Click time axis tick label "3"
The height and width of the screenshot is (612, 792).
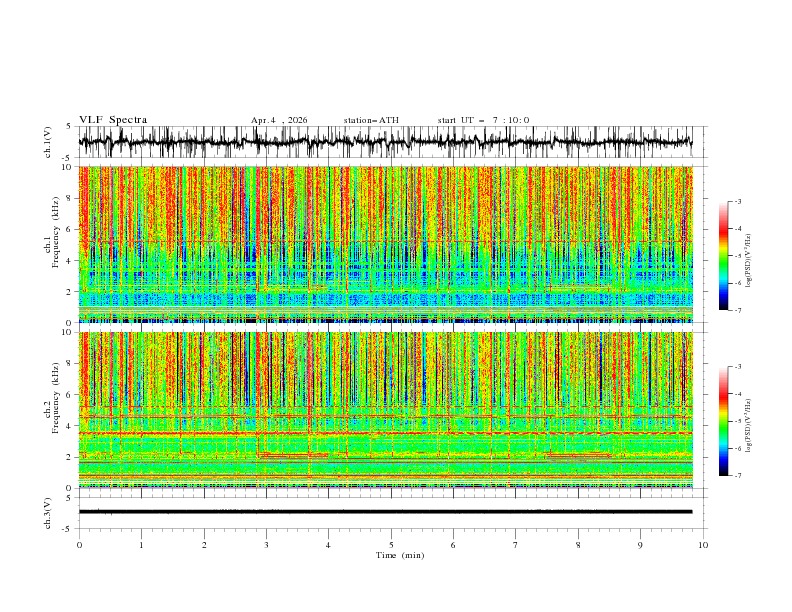[266, 545]
